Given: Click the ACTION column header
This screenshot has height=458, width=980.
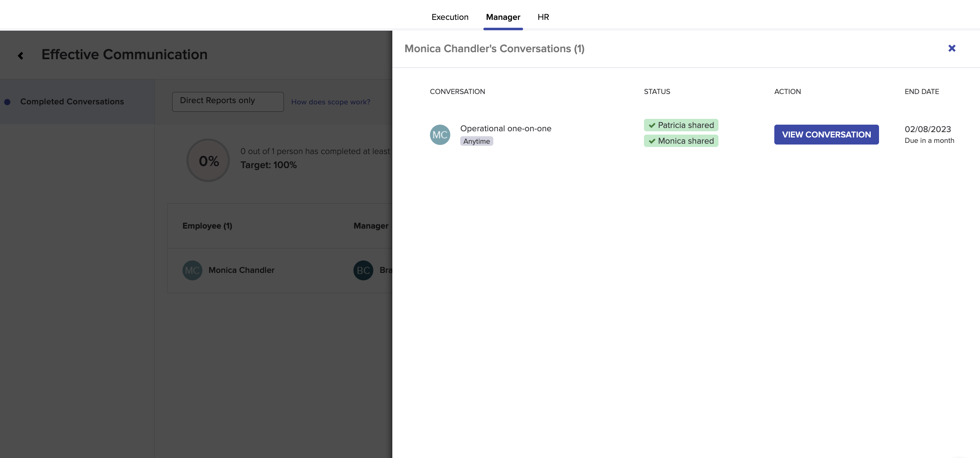Looking at the screenshot, I should tap(788, 92).
